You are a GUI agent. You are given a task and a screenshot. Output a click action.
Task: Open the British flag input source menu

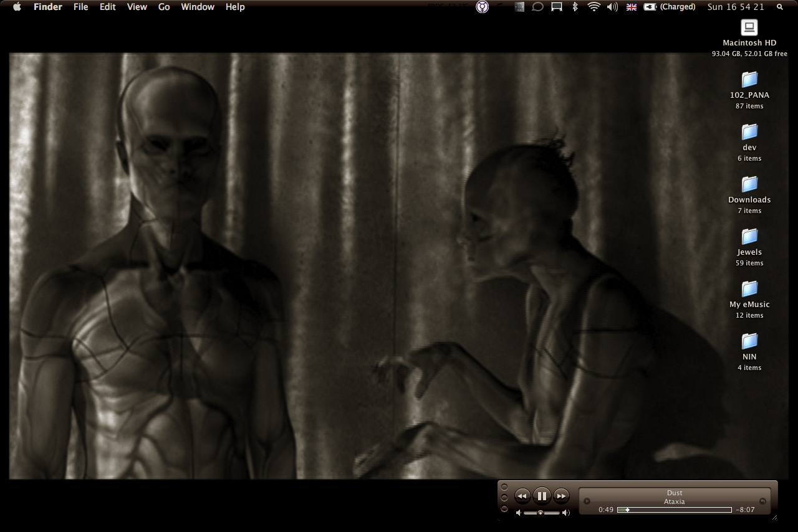click(x=632, y=7)
